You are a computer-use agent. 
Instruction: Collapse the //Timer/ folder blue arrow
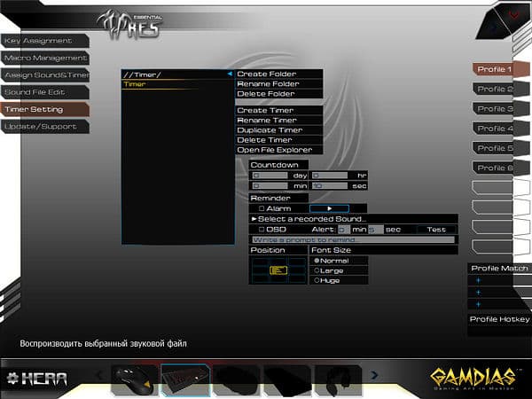(230, 74)
